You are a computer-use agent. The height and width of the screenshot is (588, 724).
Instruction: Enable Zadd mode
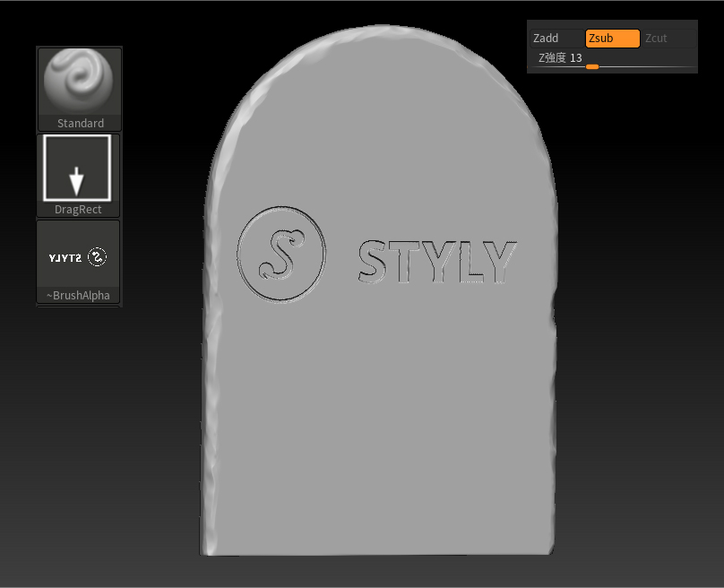(x=556, y=39)
